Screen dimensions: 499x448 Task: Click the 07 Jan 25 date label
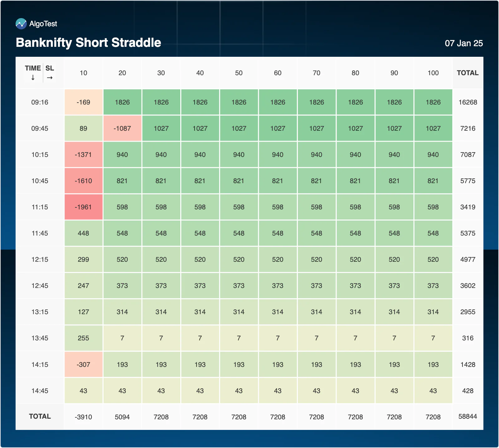(x=464, y=43)
